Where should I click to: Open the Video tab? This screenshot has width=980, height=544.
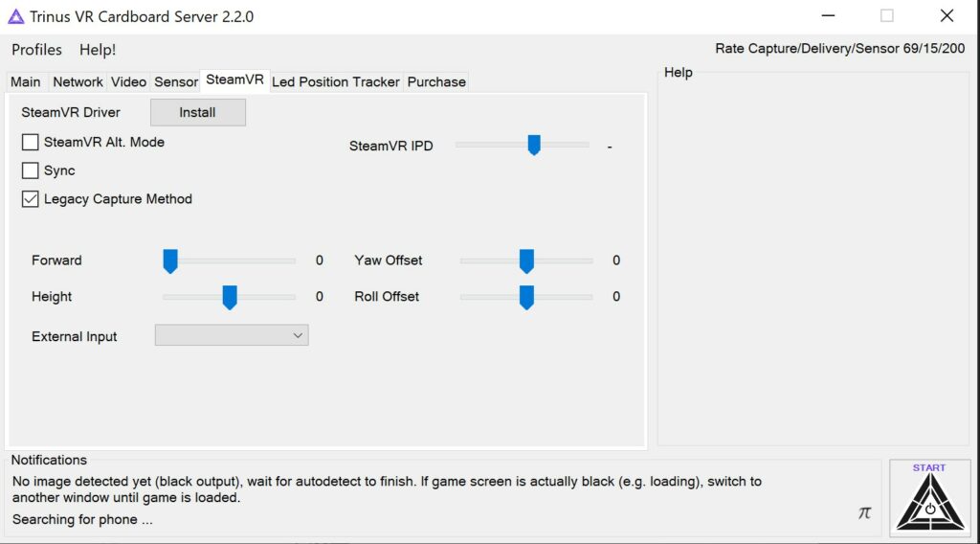[x=128, y=82]
